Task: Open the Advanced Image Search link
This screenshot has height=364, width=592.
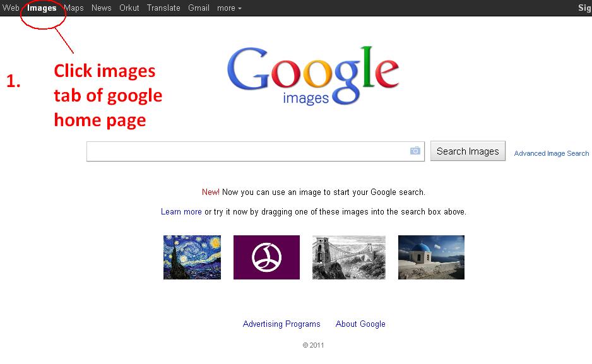Action: pos(551,153)
